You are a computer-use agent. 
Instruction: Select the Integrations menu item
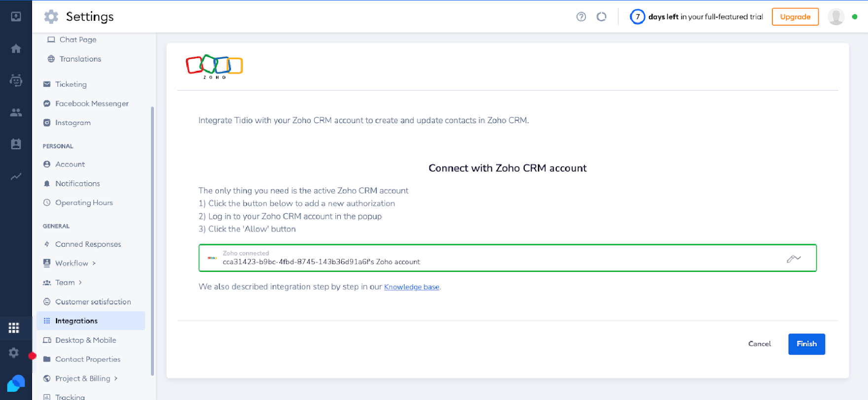tap(91, 321)
